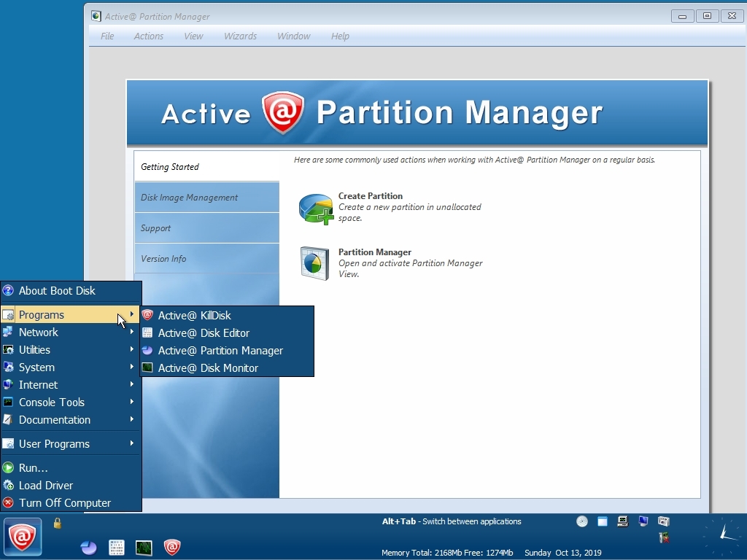The height and width of the screenshot is (560, 747).
Task: Open the Wizards menu
Action: click(240, 36)
